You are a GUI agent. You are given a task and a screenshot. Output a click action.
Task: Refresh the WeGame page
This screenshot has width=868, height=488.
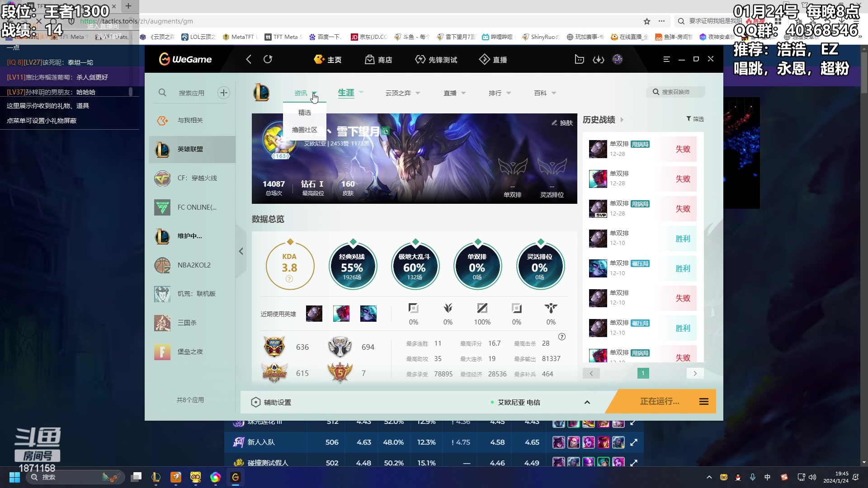click(268, 59)
